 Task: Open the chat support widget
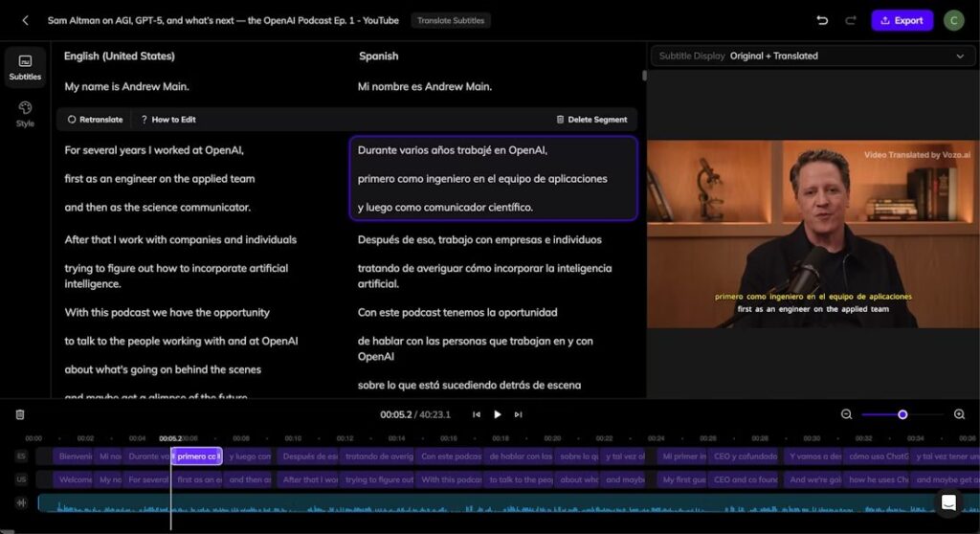pyautogui.click(x=947, y=502)
